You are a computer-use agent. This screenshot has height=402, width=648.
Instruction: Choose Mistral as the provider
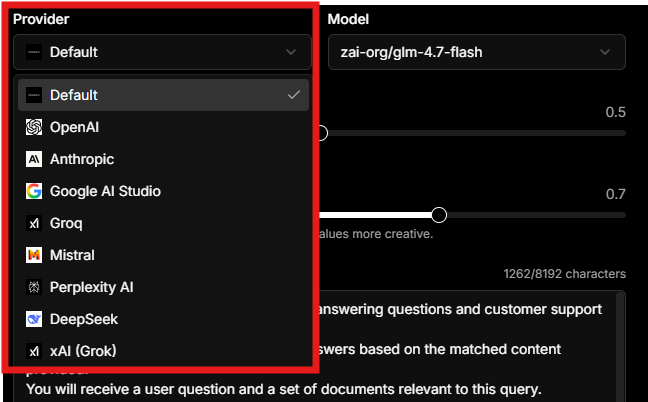pyautogui.click(x=163, y=255)
